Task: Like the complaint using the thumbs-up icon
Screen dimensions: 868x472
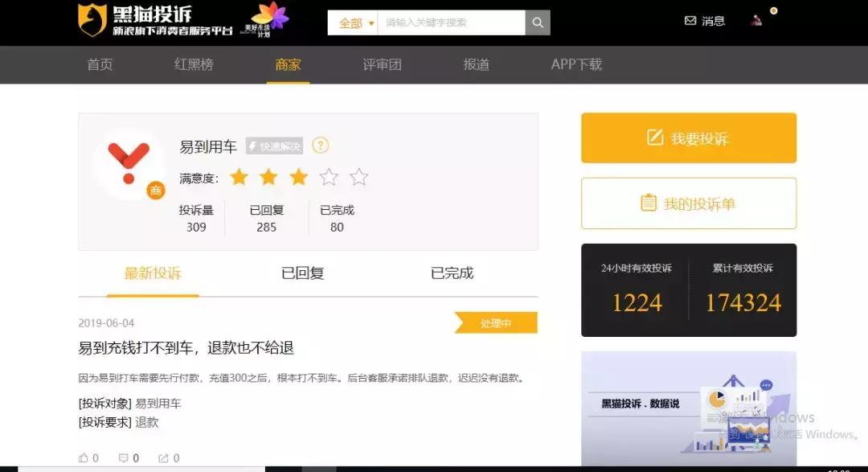Action: (x=85, y=457)
